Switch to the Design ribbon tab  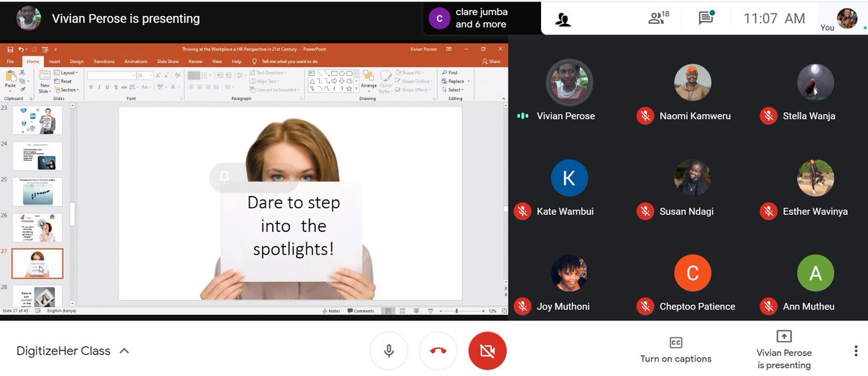[x=76, y=61]
